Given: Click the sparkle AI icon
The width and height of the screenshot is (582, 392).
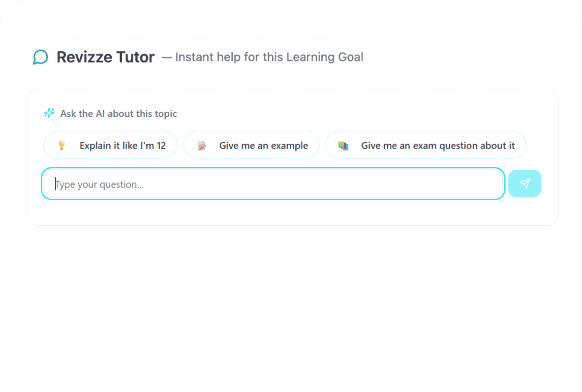Looking at the screenshot, I should click(49, 113).
